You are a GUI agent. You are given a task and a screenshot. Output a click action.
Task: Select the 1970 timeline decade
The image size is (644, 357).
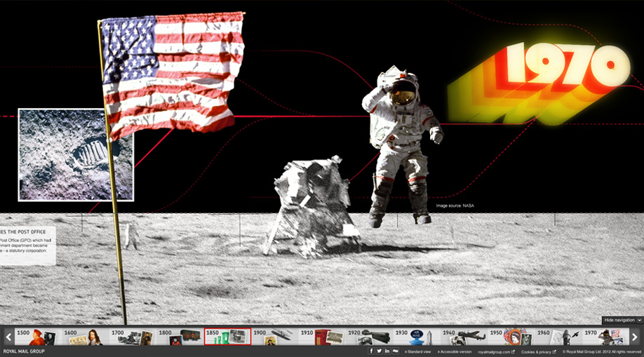click(x=603, y=337)
